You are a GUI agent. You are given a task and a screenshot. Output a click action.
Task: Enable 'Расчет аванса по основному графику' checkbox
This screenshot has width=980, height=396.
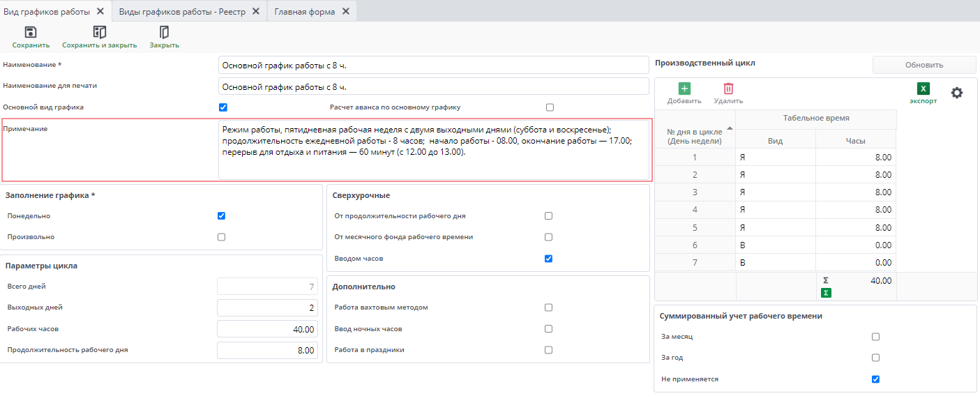point(550,107)
